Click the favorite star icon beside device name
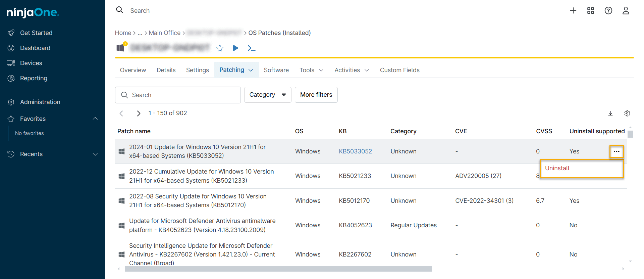This screenshot has height=279, width=644. pyautogui.click(x=220, y=48)
